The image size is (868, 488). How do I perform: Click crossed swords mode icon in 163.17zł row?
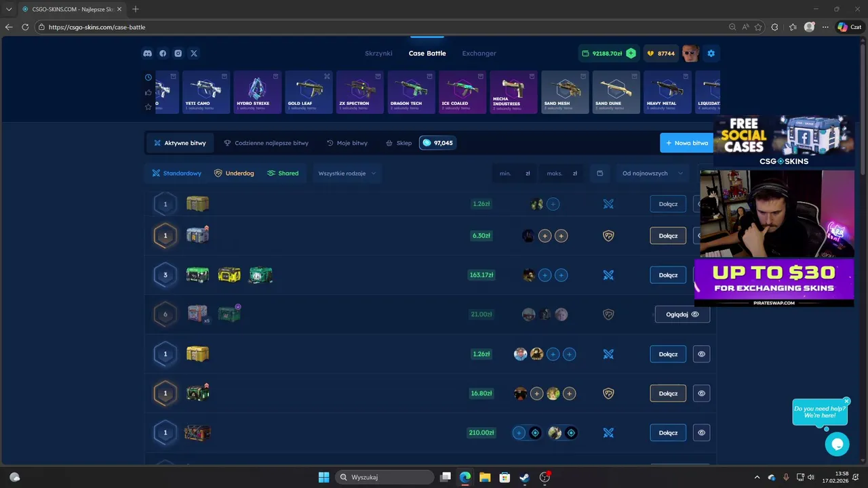click(x=608, y=275)
